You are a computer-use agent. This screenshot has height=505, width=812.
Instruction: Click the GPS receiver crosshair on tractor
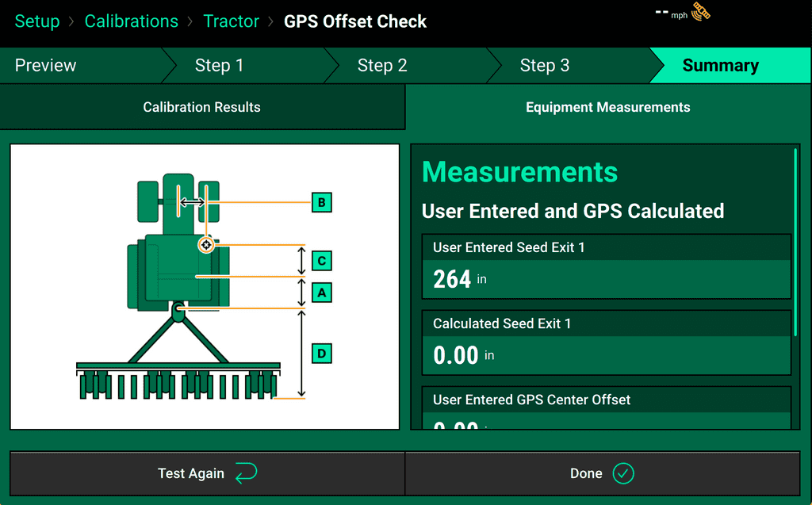(206, 245)
